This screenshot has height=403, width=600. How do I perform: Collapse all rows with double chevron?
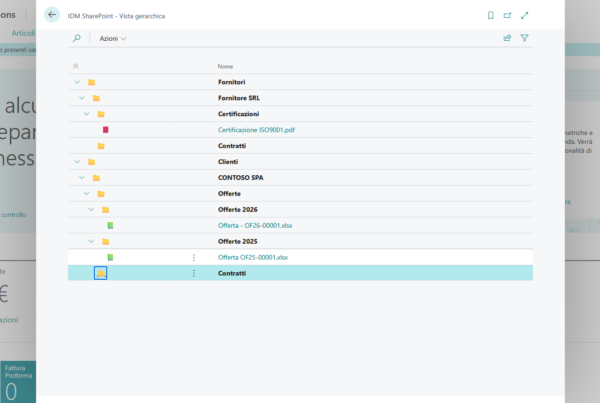[x=76, y=66]
